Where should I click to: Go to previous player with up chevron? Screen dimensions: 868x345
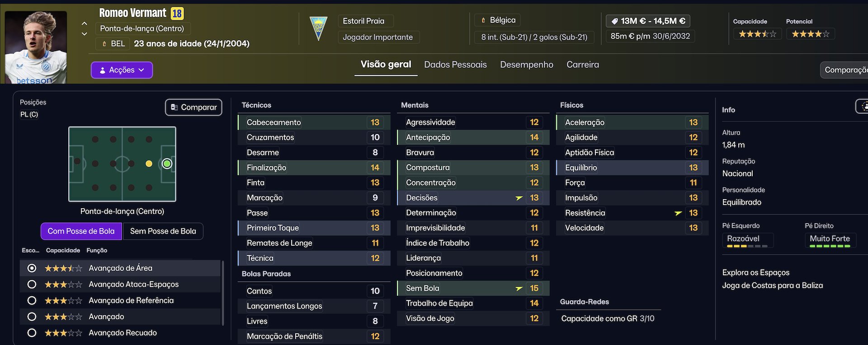(x=85, y=23)
